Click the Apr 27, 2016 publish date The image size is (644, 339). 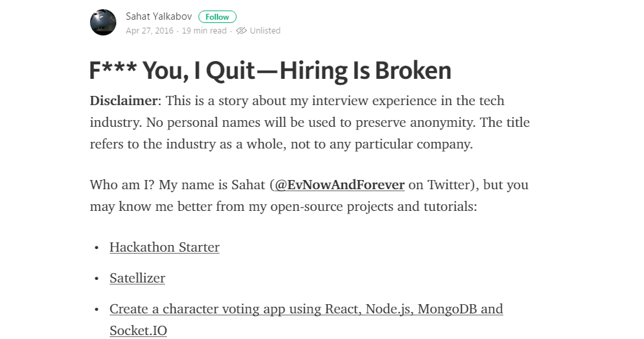(x=149, y=31)
